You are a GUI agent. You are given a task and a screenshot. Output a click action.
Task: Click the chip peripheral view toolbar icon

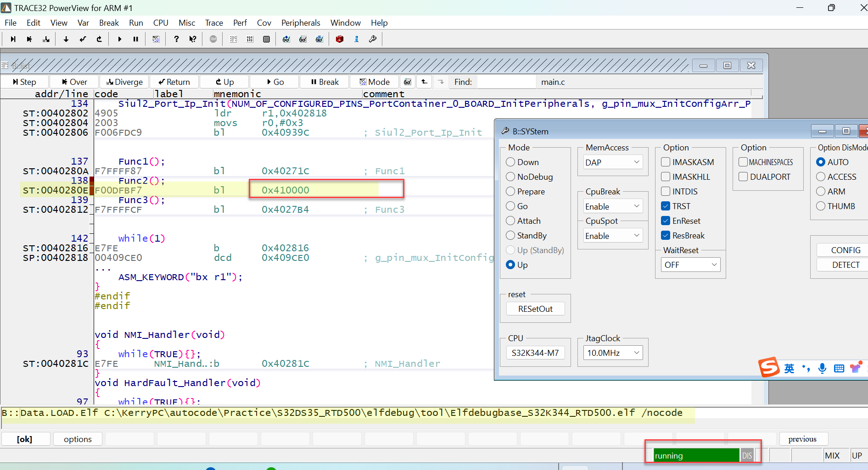pos(267,39)
